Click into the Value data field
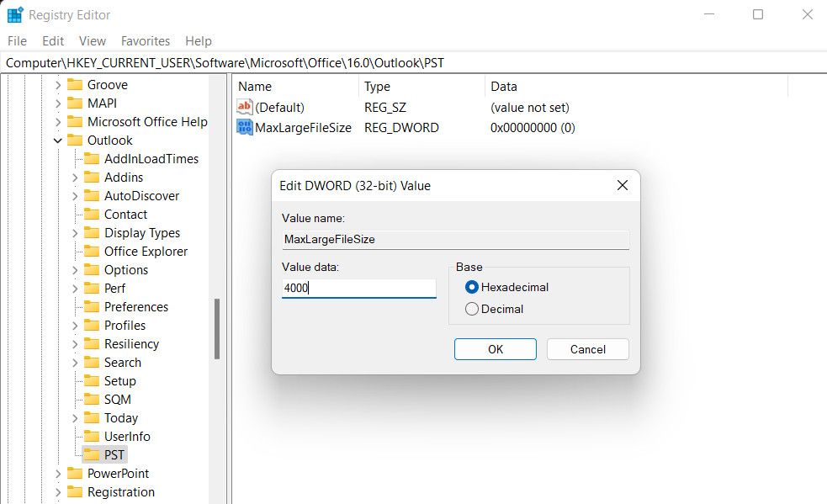 tap(358, 288)
